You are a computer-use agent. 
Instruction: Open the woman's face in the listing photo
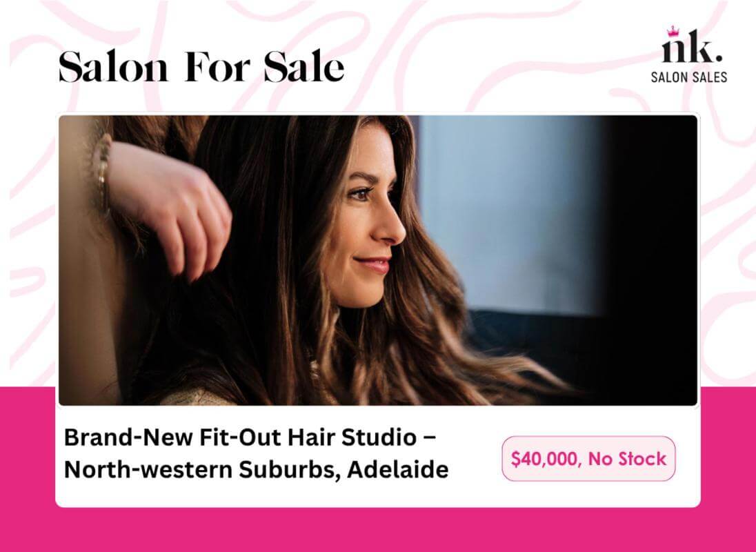click(366, 217)
